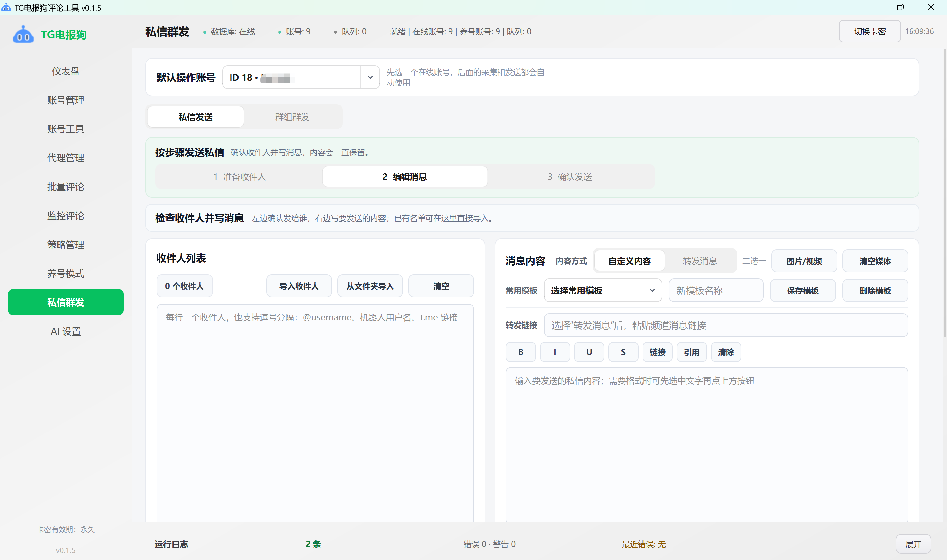
Task: Click the 最近错误: 无 status text
Action: (x=644, y=544)
